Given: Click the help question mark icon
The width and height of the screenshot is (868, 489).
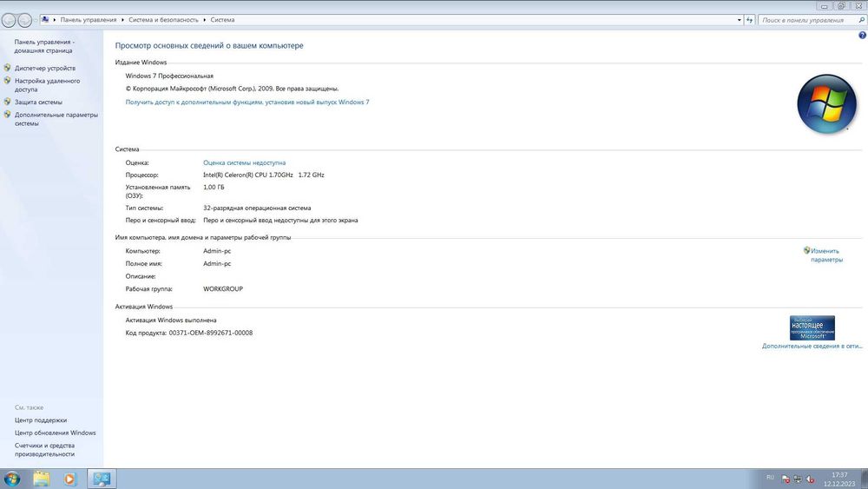Looking at the screenshot, I should pos(862,36).
